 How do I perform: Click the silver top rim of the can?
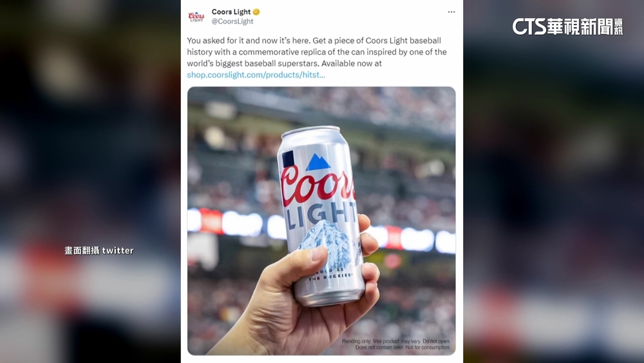(x=310, y=132)
